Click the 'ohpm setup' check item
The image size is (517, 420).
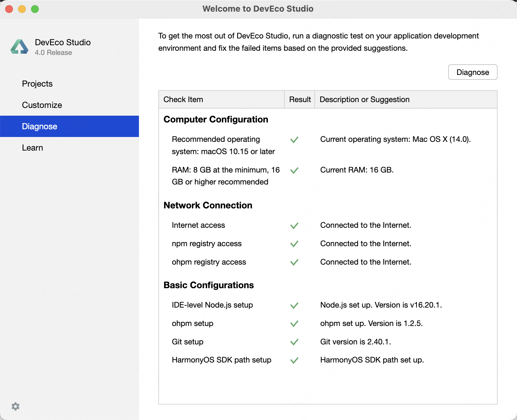pos(193,323)
